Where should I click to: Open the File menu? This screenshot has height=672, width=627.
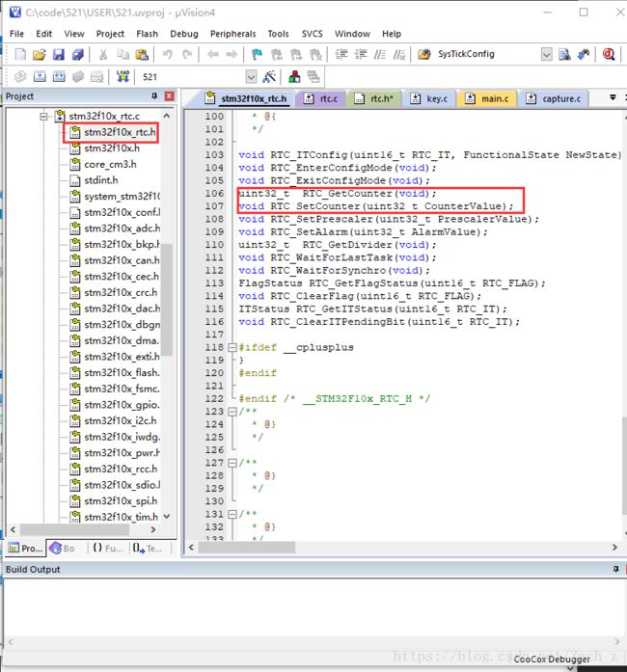point(16,34)
